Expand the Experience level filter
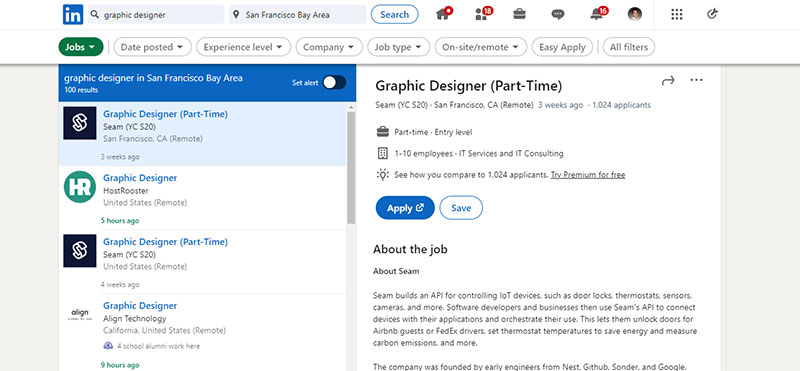Viewport: 800px width, 371px height. click(x=243, y=47)
